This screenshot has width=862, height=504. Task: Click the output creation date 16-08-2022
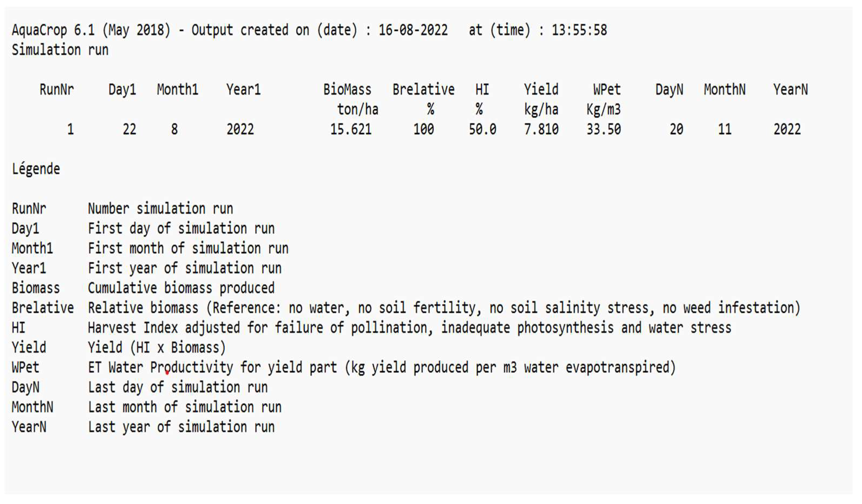[413, 30]
